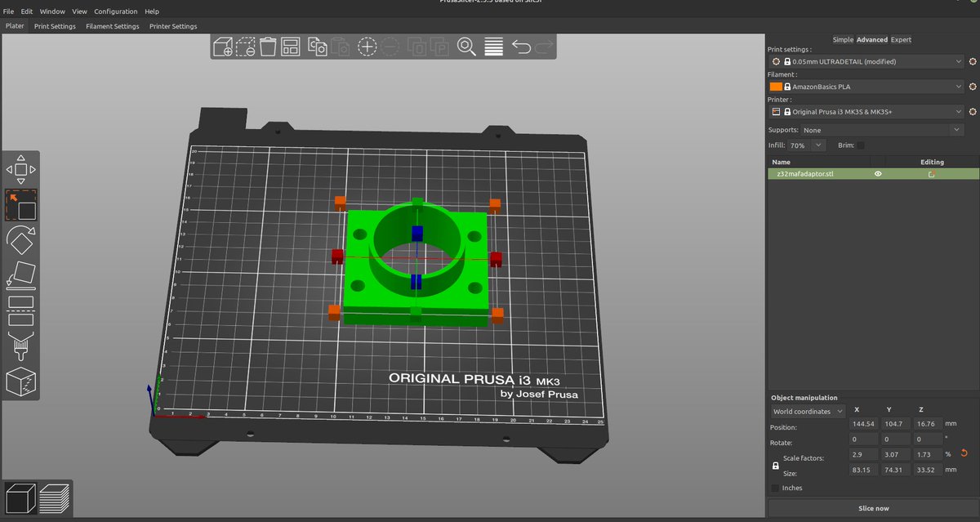Click the Size Z field 33.52
Image resolution: width=980 pixels, height=522 pixels.
tap(927, 470)
